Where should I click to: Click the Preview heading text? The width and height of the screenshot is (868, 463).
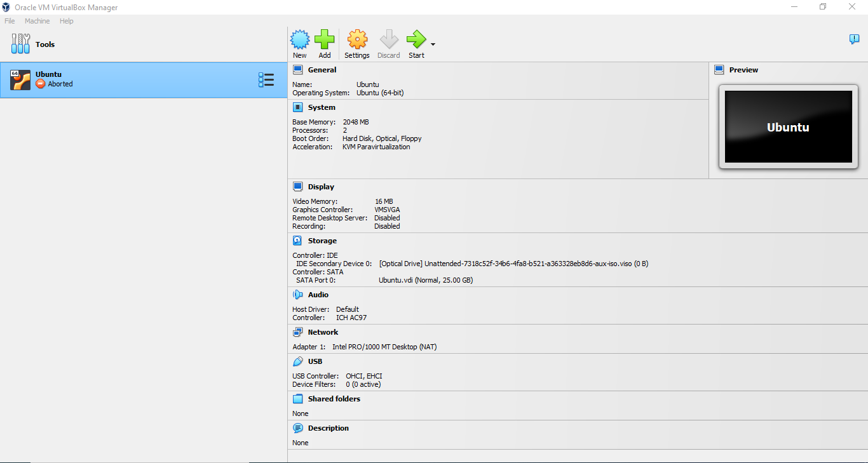tap(743, 70)
